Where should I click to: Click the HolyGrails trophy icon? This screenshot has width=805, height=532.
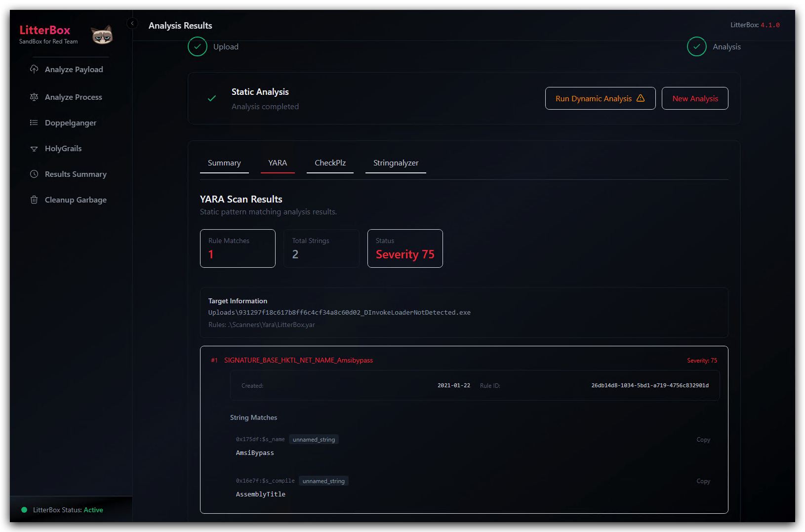coord(34,149)
